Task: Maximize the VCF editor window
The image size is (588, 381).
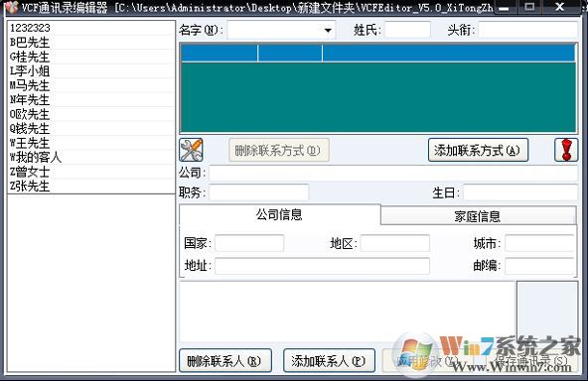Action: (529, 7)
